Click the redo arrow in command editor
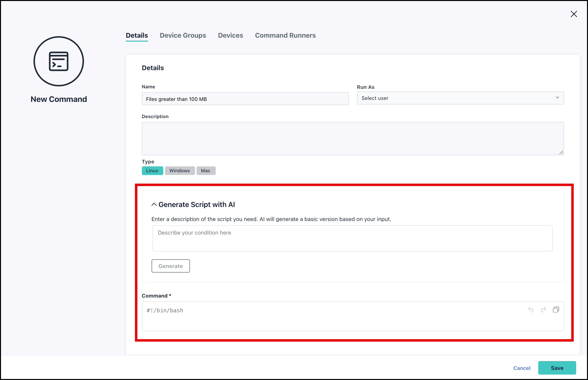Screen dimensions: 588x380 click(x=543, y=310)
